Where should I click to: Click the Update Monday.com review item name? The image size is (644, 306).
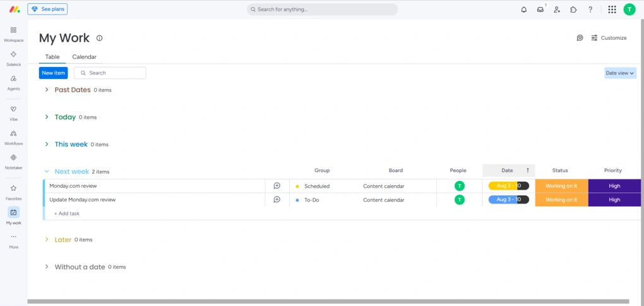pyautogui.click(x=83, y=200)
